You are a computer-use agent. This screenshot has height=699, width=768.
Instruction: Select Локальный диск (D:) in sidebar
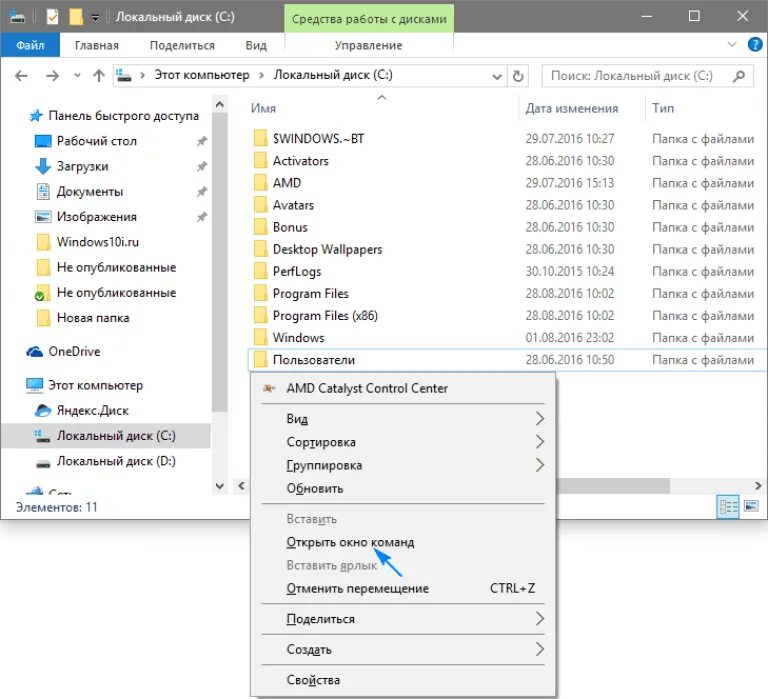tap(116, 461)
